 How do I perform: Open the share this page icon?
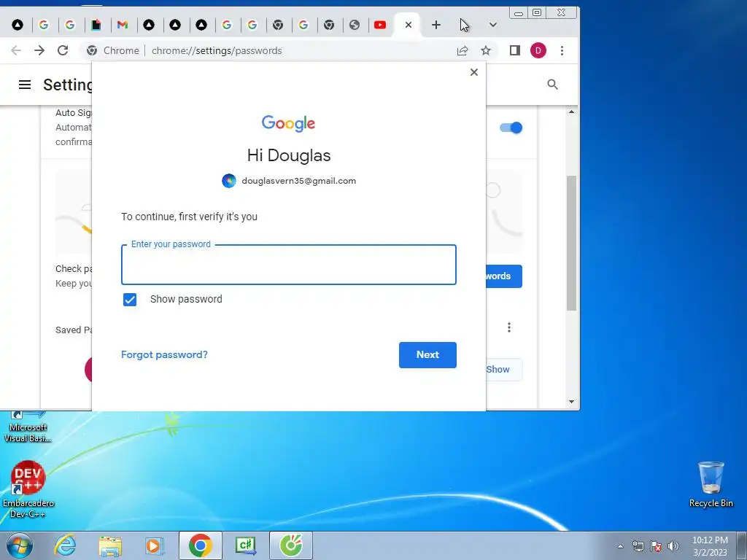click(x=462, y=50)
